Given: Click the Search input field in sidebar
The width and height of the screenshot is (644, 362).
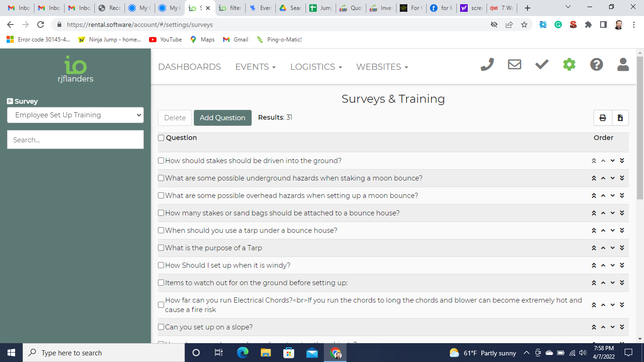Looking at the screenshot, I should [75, 140].
